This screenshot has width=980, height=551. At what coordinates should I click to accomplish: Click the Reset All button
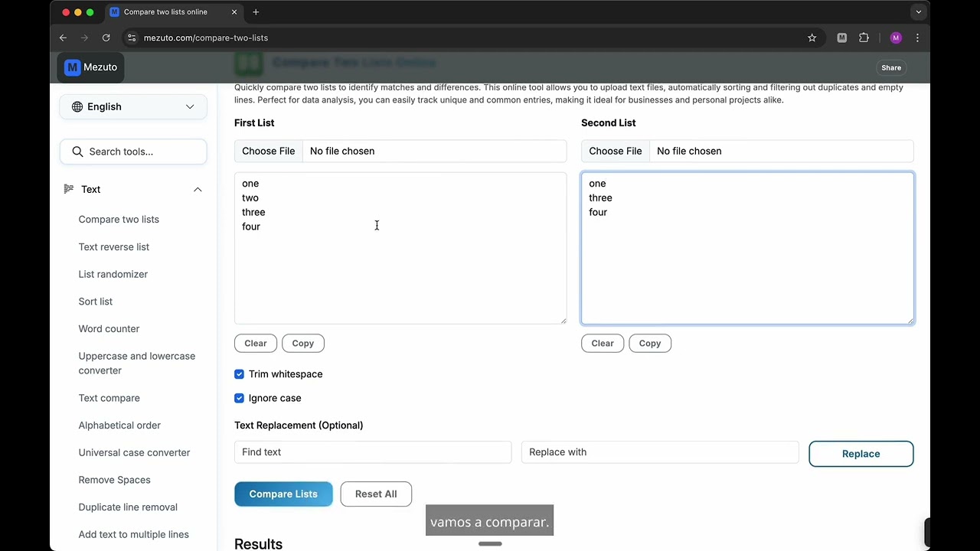pyautogui.click(x=376, y=494)
